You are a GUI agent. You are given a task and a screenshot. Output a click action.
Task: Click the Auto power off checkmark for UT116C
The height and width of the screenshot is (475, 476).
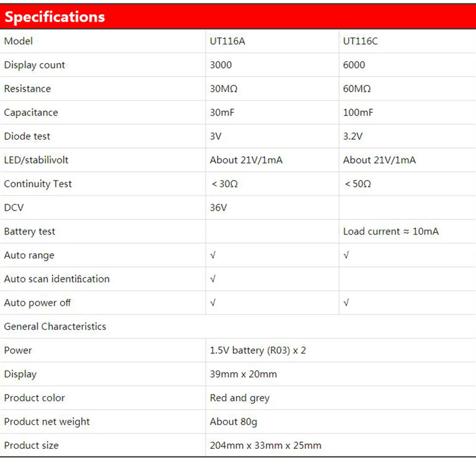pyautogui.click(x=346, y=303)
